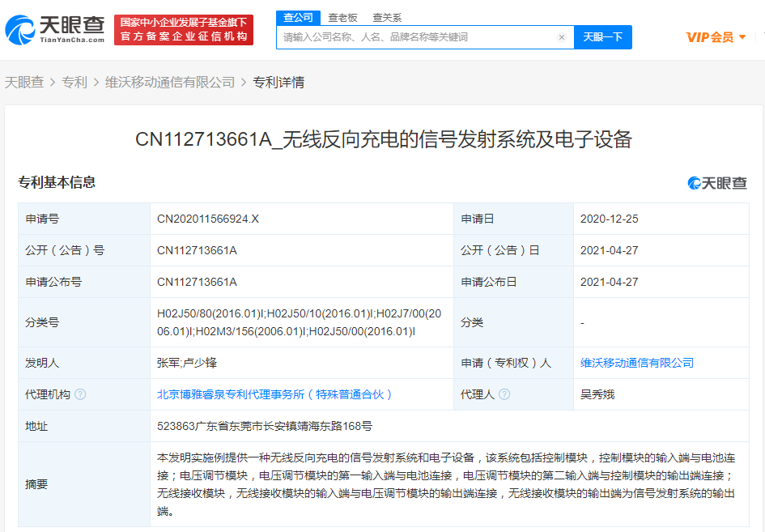Click the 摘要 label cell
This screenshot has height=532, width=765.
84,484
